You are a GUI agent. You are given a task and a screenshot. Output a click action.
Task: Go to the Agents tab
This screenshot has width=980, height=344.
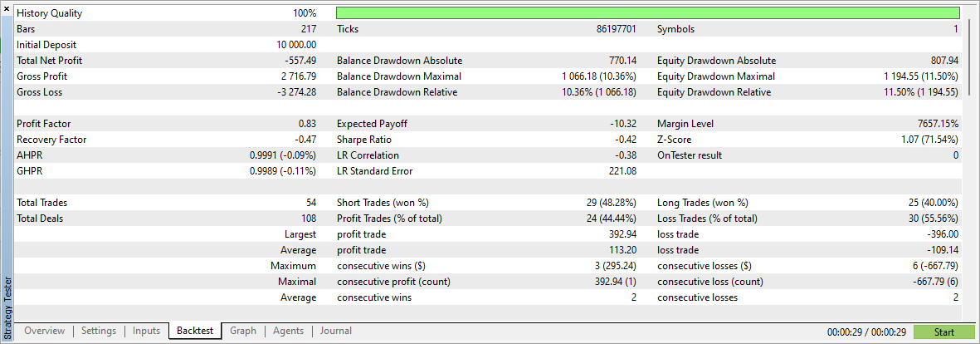coord(288,331)
